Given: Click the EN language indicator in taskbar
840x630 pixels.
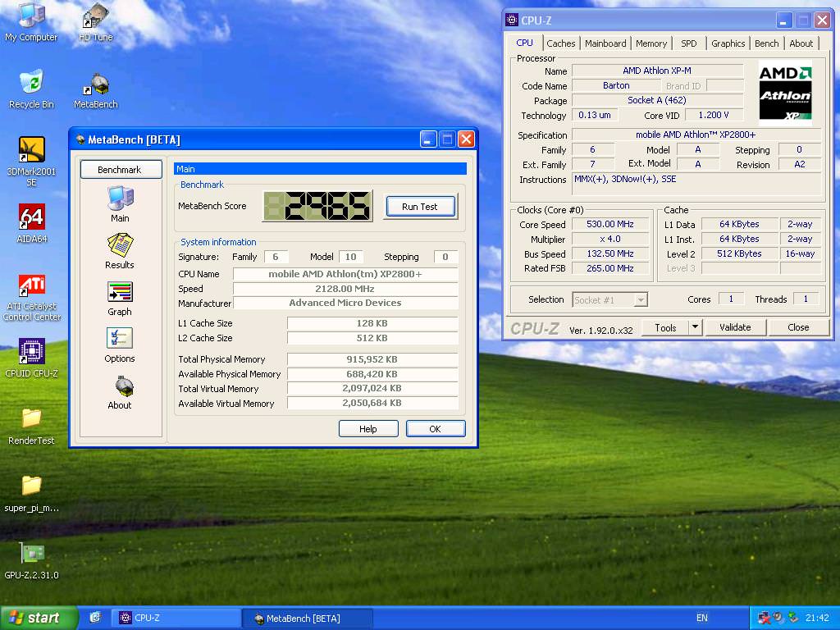Looking at the screenshot, I should pos(702,618).
